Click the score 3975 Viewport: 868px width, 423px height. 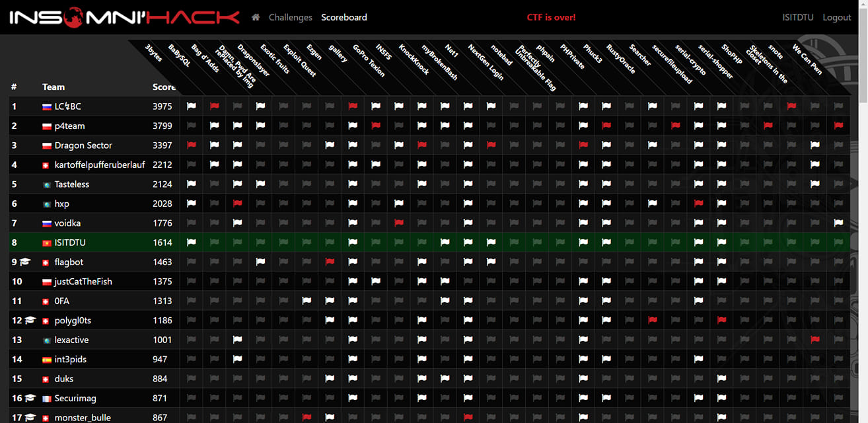[163, 106]
